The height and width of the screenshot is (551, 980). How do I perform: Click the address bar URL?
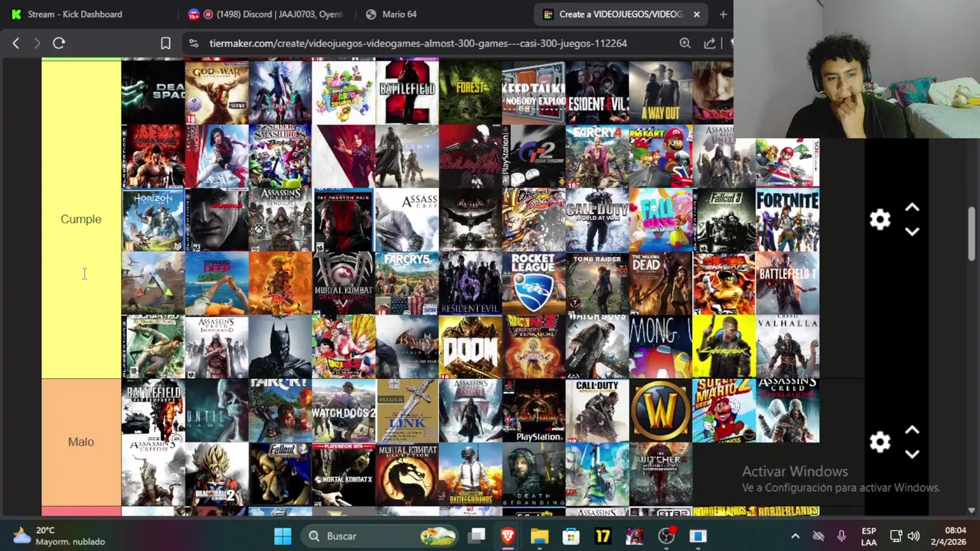click(x=418, y=44)
